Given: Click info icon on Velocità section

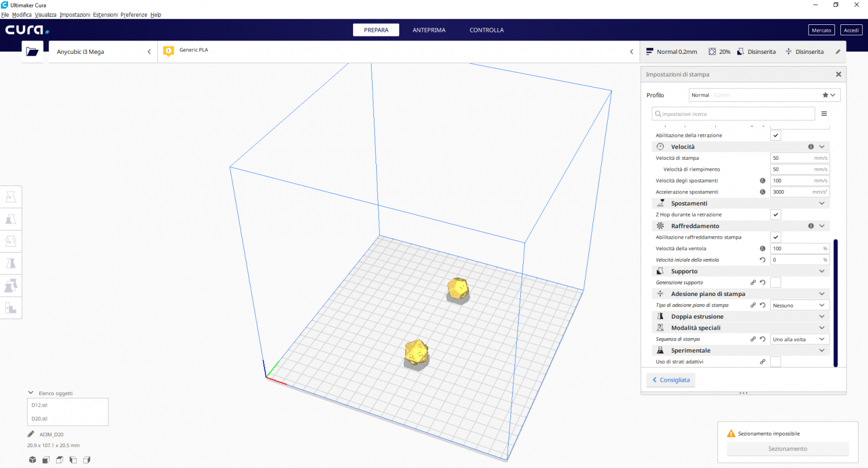Looking at the screenshot, I should click(x=811, y=147).
